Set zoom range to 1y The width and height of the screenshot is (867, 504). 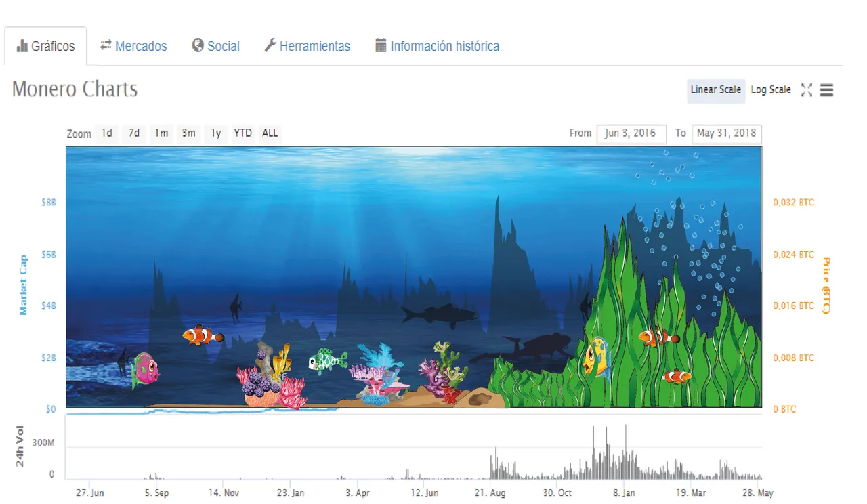(x=215, y=133)
